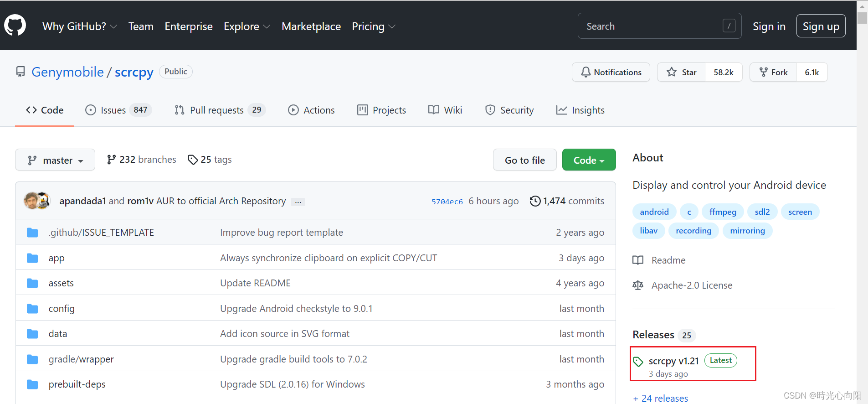Click the license scale icon

pyautogui.click(x=638, y=285)
